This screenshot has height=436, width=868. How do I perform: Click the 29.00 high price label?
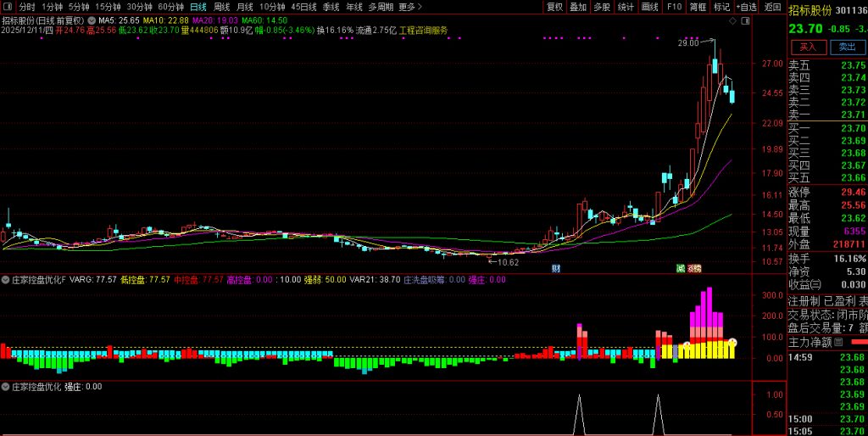pyautogui.click(x=688, y=42)
